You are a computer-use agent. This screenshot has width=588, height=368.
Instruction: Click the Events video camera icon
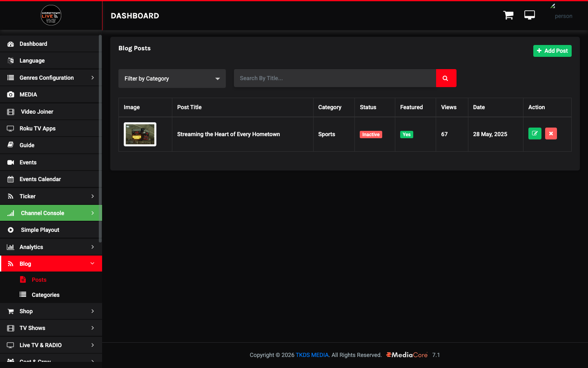(11, 162)
